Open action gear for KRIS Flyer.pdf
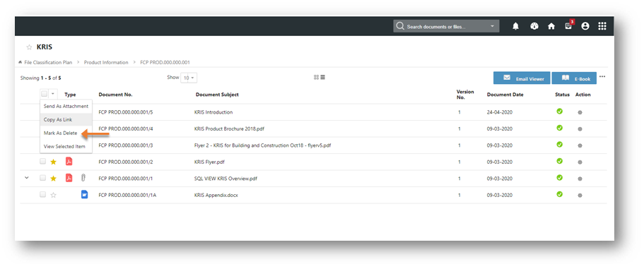The image size is (644, 264). pyautogui.click(x=580, y=162)
